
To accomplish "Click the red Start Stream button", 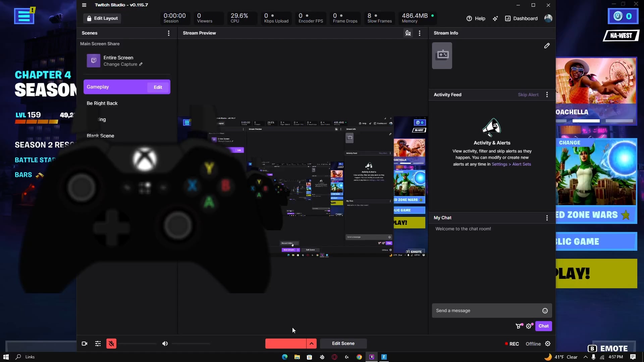I will 285,344.
